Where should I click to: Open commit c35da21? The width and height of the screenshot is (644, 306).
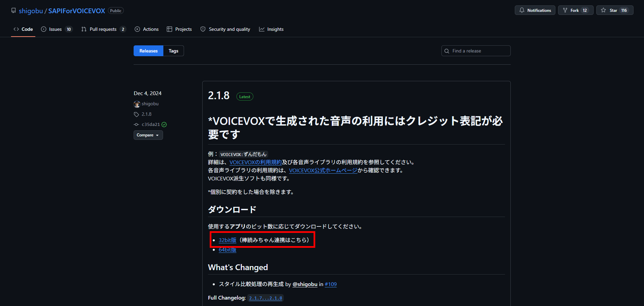(151, 125)
